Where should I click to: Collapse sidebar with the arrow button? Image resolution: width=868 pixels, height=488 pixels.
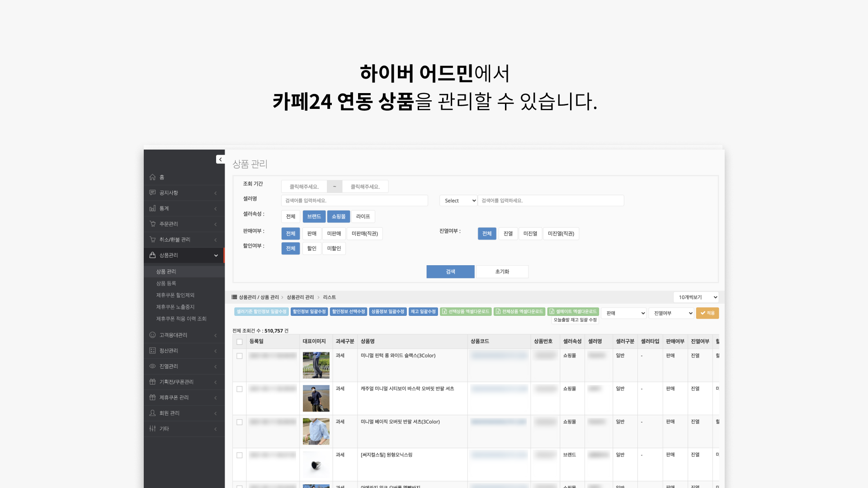point(220,160)
